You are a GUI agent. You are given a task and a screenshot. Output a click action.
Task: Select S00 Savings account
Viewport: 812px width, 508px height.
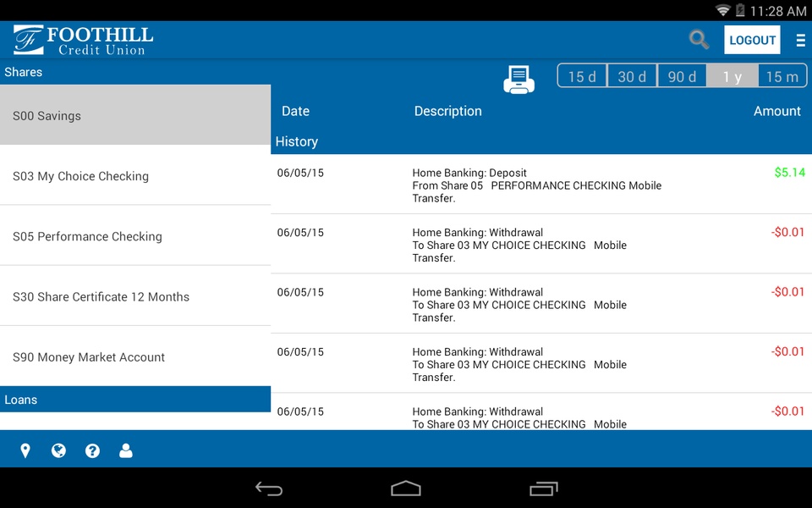tap(135, 115)
